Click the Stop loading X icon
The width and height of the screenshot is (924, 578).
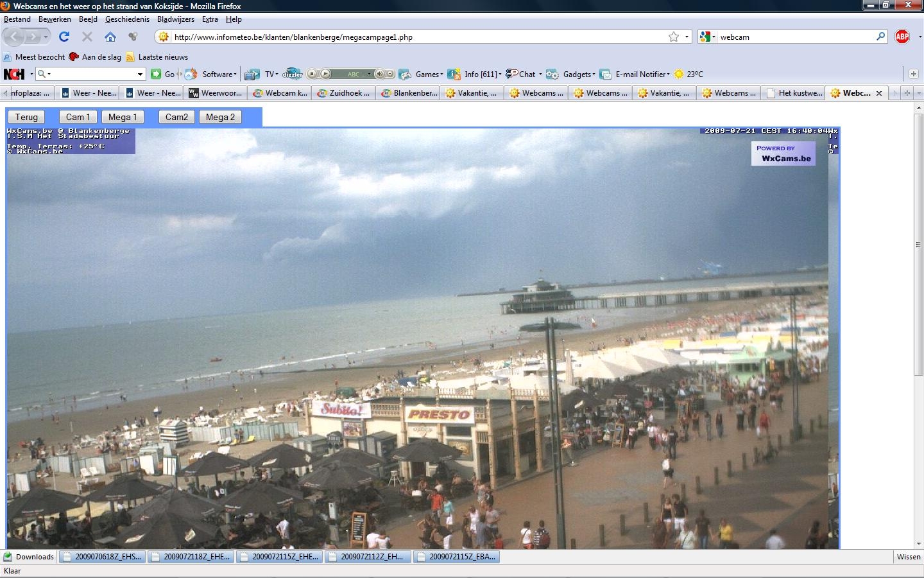[87, 37]
